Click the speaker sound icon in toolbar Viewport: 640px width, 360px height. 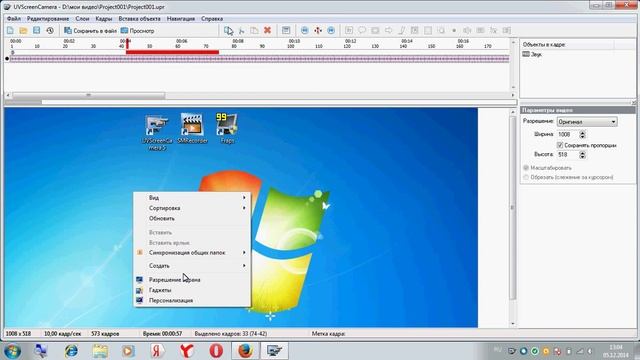[x=467, y=31]
